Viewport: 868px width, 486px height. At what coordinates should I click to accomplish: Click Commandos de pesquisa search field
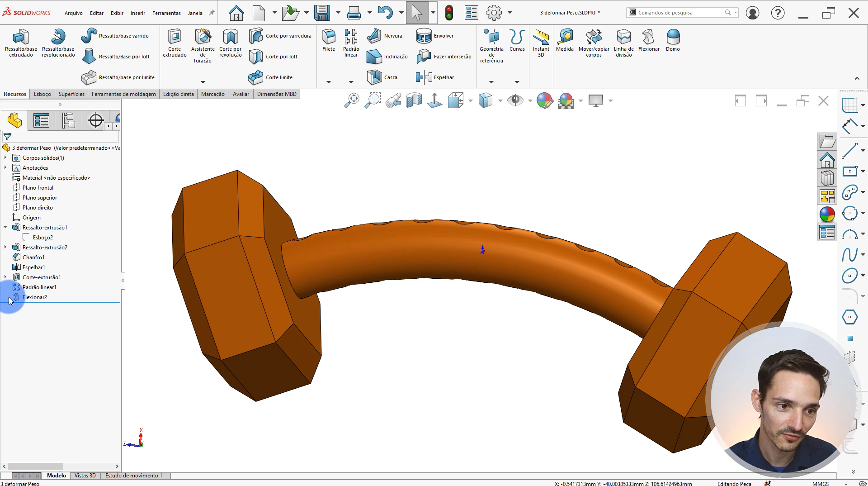[x=682, y=13]
